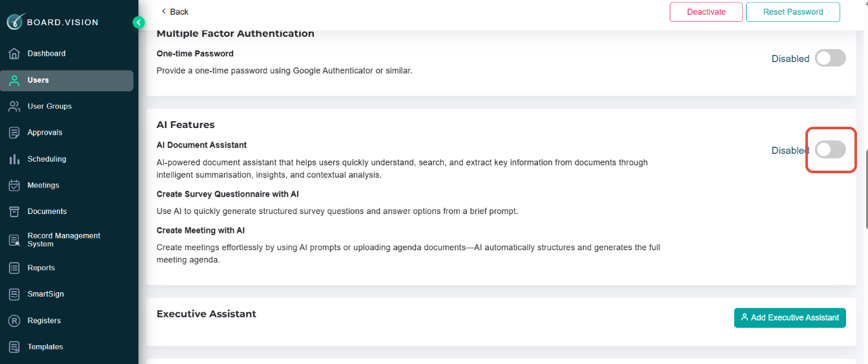Click the Dashboard home icon
868x364 pixels.
(x=14, y=54)
